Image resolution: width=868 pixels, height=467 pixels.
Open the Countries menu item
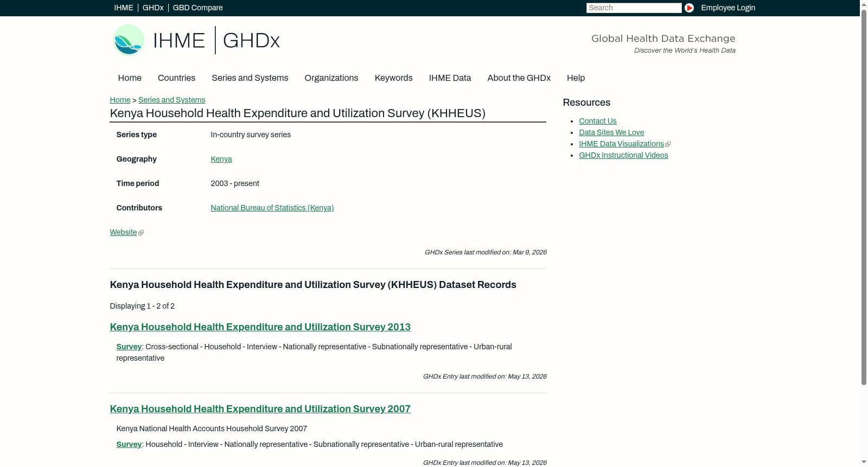pos(176,78)
